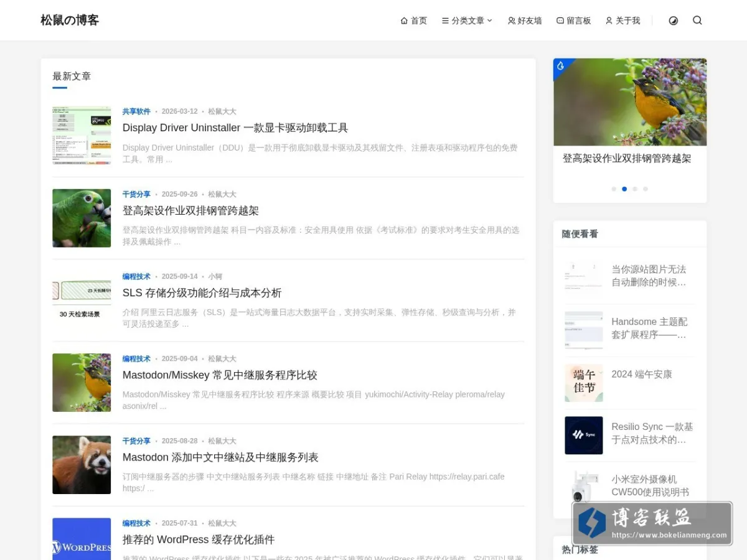Click the SLS article excerpt starting 介绍 阿里云日志服务
Screen dimensions: 747x560
pos(319,318)
